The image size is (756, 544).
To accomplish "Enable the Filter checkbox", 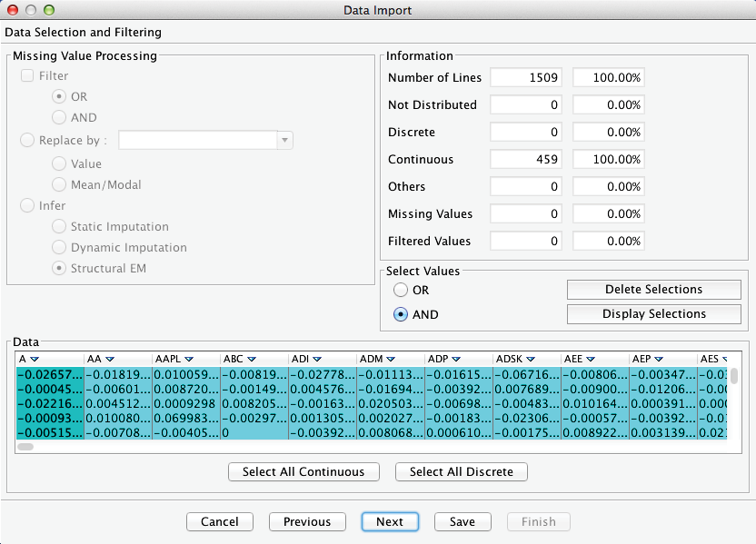I will pyautogui.click(x=27, y=76).
